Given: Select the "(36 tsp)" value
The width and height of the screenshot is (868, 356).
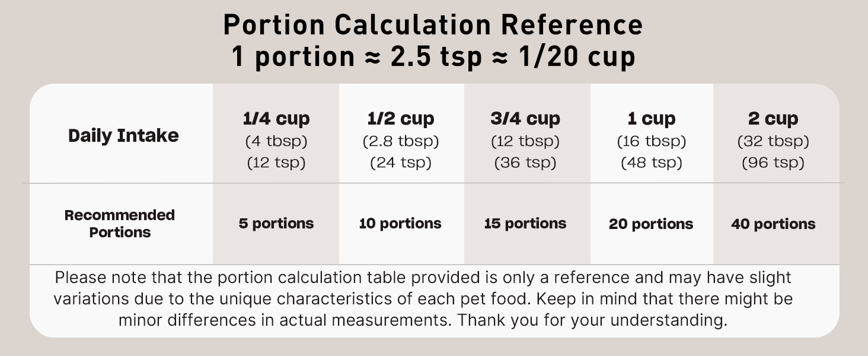Looking at the screenshot, I should (525, 163).
